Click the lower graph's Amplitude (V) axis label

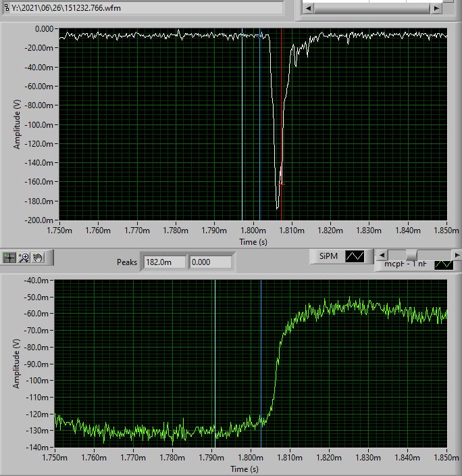tap(16, 363)
